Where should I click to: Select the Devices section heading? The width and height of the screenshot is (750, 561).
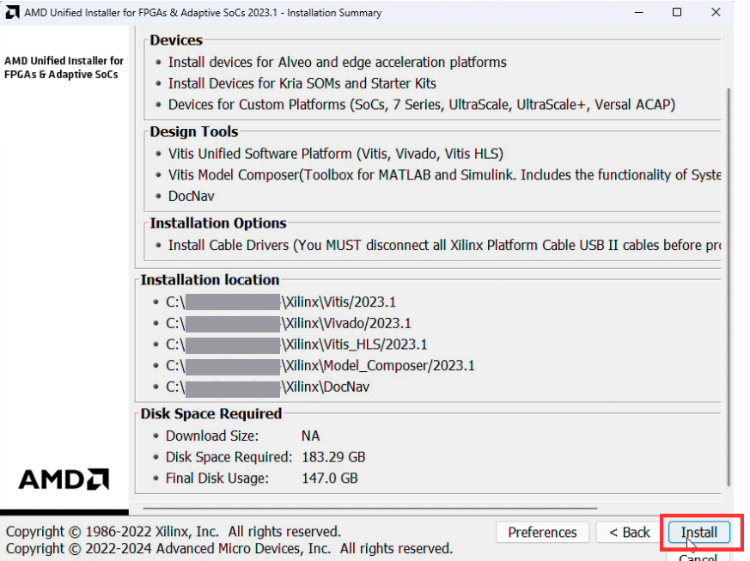pos(176,41)
